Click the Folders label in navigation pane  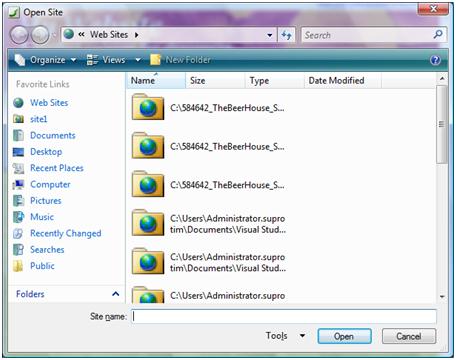pyautogui.click(x=30, y=294)
